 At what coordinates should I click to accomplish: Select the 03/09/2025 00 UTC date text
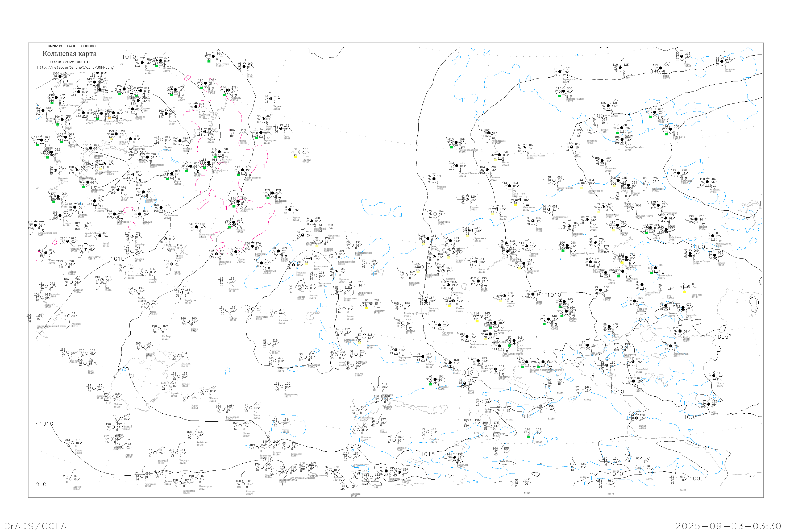click(70, 62)
